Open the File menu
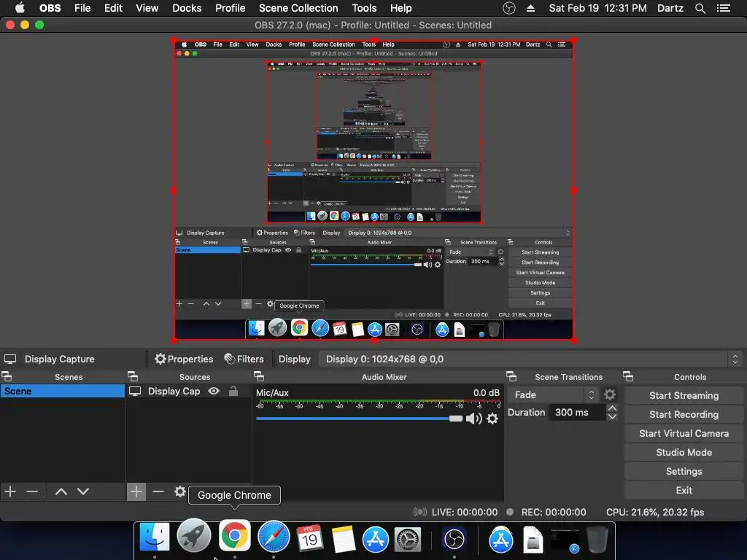This screenshot has width=747, height=560. click(82, 8)
